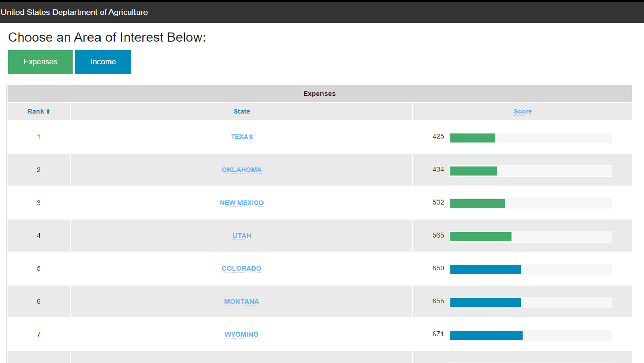Select the Utah score value 565

[x=438, y=235]
